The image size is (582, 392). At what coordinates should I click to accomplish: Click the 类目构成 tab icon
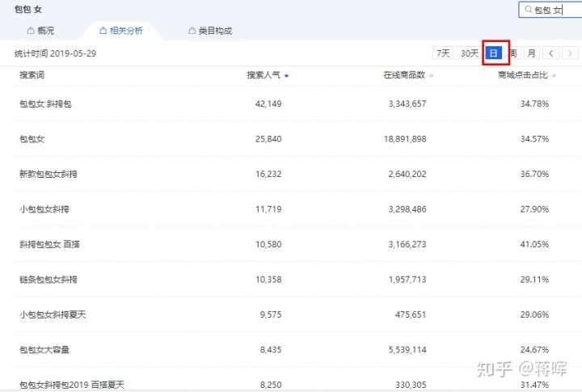[192, 31]
